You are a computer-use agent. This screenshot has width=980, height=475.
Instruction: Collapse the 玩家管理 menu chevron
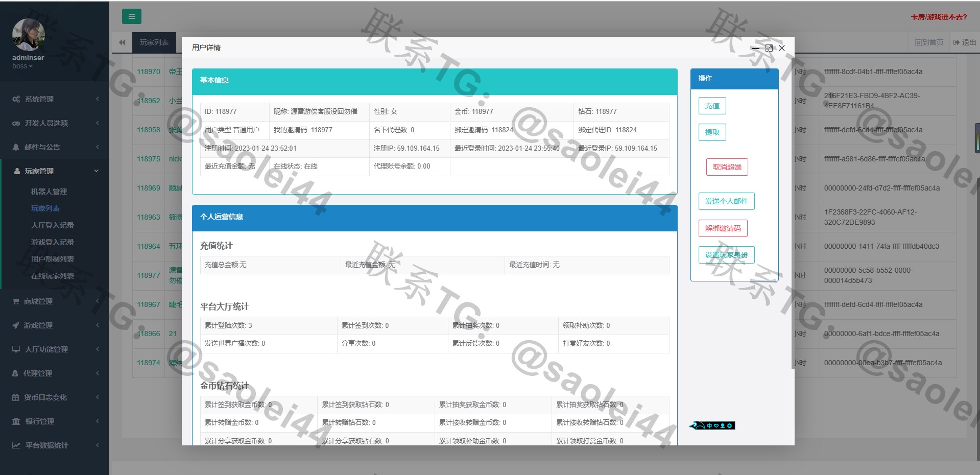tap(97, 171)
